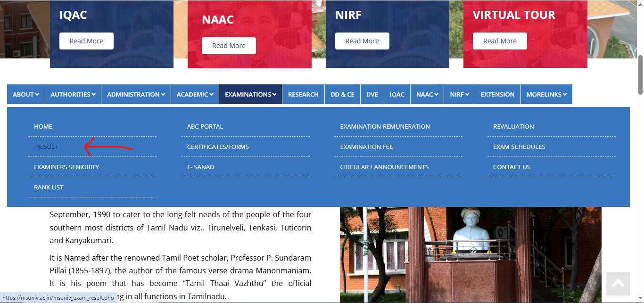Click Read More under NAAC
This screenshot has width=644, height=303.
(x=229, y=45)
